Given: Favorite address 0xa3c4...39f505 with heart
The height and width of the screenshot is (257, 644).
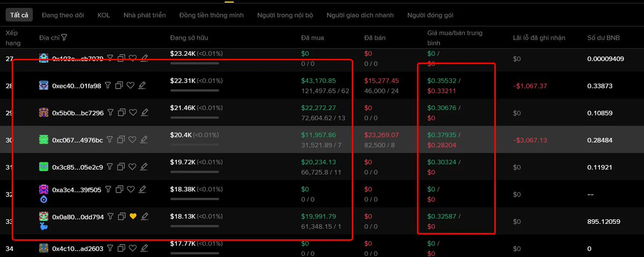Looking at the screenshot, I should [x=131, y=189].
